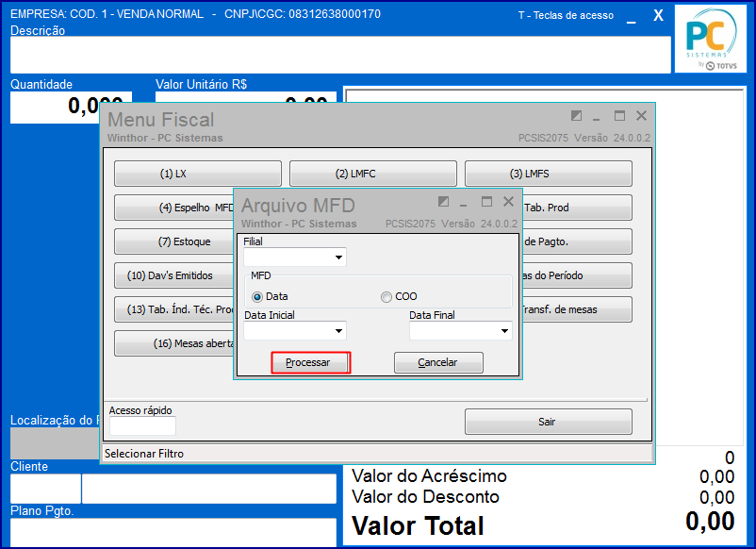Click the Selecionar Filtro status text
Image resolution: width=756 pixels, height=549 pixels.
[144, 454]
